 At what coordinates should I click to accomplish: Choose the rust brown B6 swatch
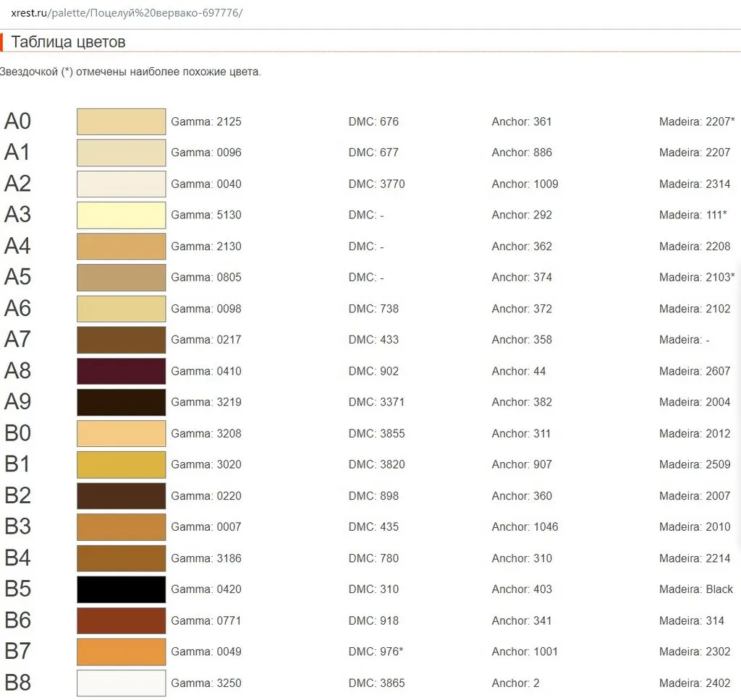coord(121,620)
